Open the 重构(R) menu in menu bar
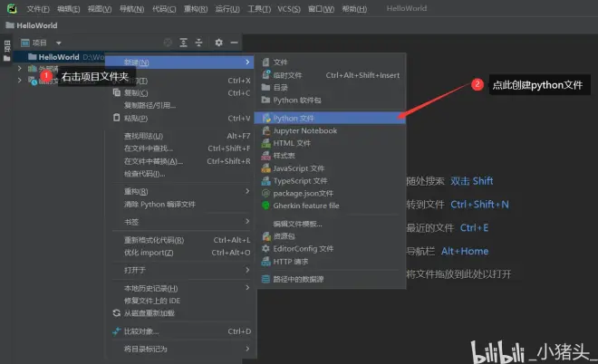The width and height of the screenshot is (598, 364). pyautogui.click(x=196, y=8)
